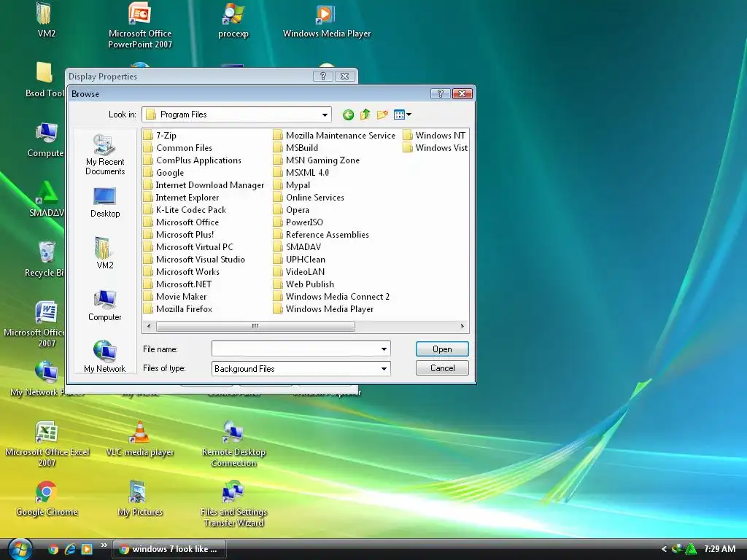Viewport: 747px width, 560px height.
Task: Select Desktop in the places bar
Action: tap(105, 203)
